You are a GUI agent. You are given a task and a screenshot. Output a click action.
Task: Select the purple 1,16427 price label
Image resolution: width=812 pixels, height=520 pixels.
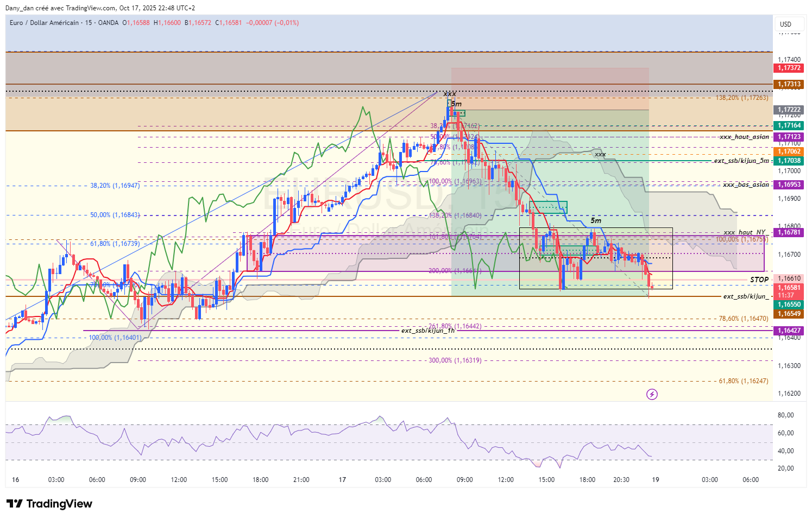[789, 331]
